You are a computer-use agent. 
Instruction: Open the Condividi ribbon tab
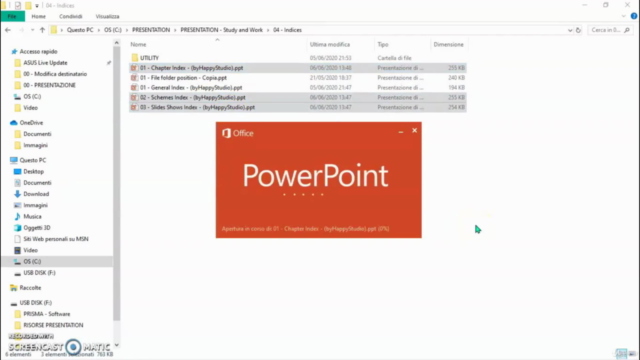[x=71, y=16]
